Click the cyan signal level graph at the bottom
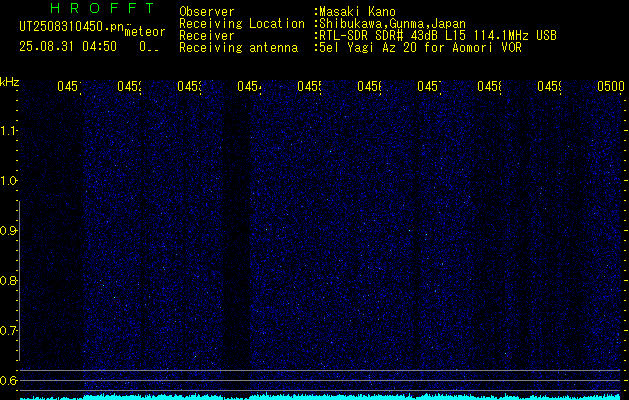This screenshot has height=400, width=629. pyautogui.click(x=320, y=396)
